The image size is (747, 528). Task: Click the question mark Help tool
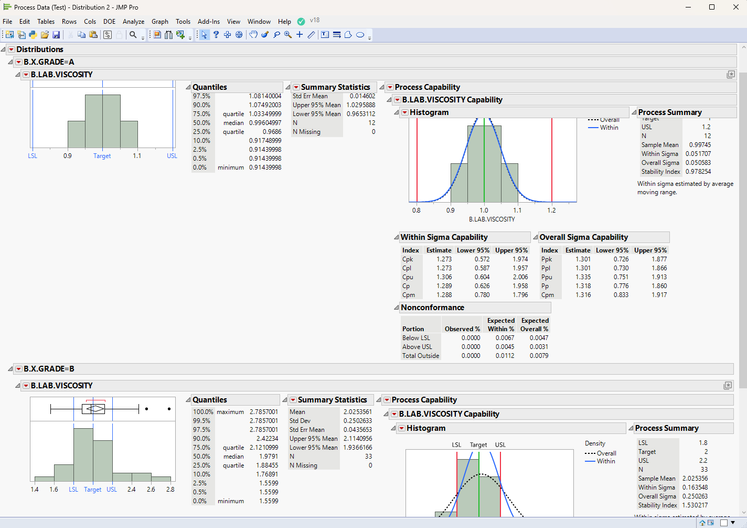pyautogui.click(x=216, y=34)
